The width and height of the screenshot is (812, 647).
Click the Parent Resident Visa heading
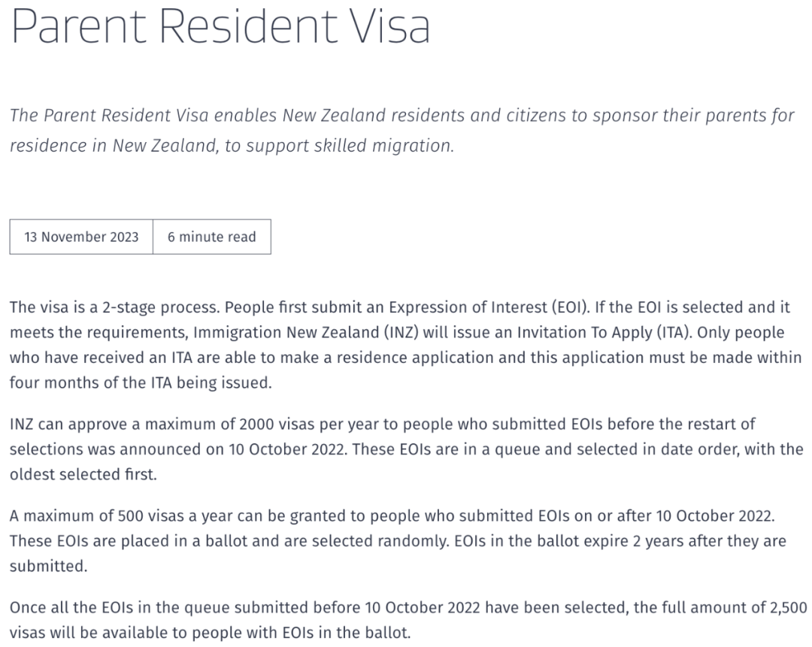click(220, 26)
